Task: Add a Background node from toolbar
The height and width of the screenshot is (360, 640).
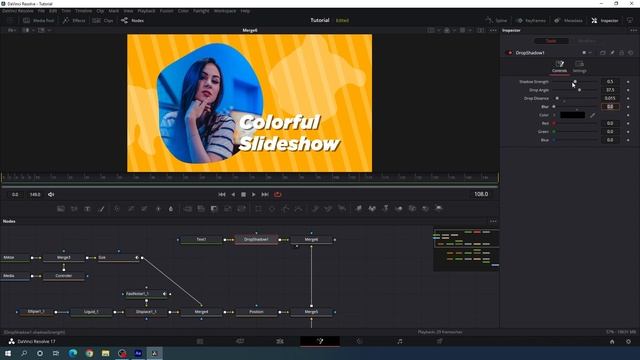Action: (x=61, y=209)
